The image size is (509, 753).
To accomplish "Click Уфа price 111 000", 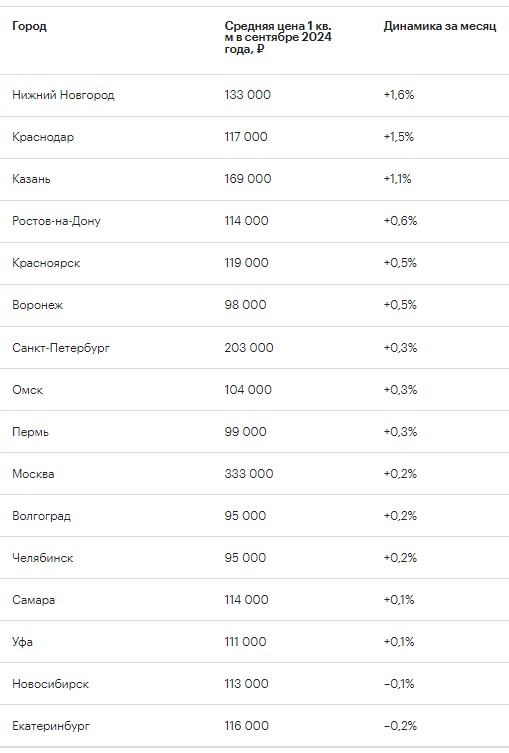I will 245,642.
